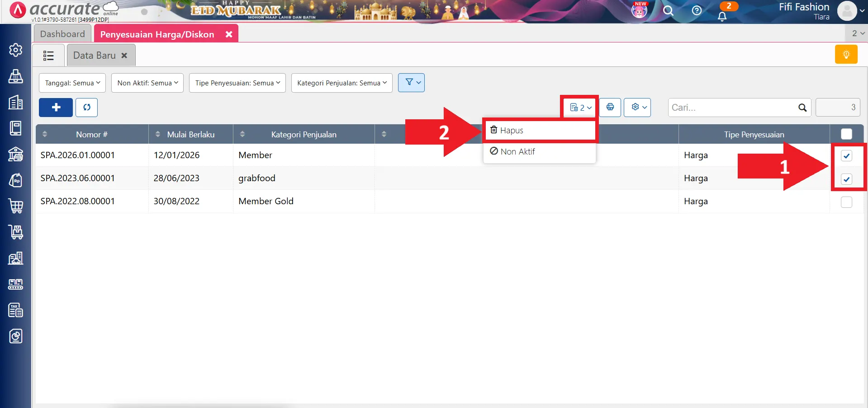Click the refresh icon button

coord(86,108)
